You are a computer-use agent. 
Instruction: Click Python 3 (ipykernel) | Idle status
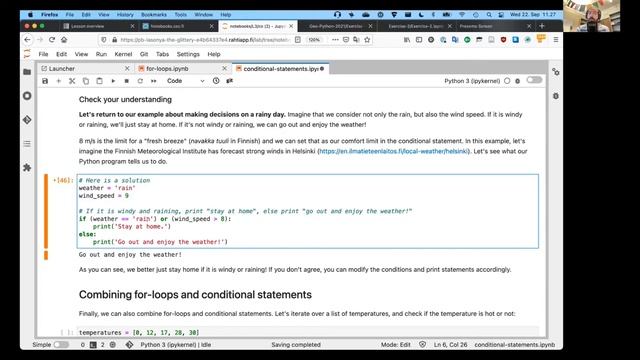pyautogui.click(x=176, y=344)
